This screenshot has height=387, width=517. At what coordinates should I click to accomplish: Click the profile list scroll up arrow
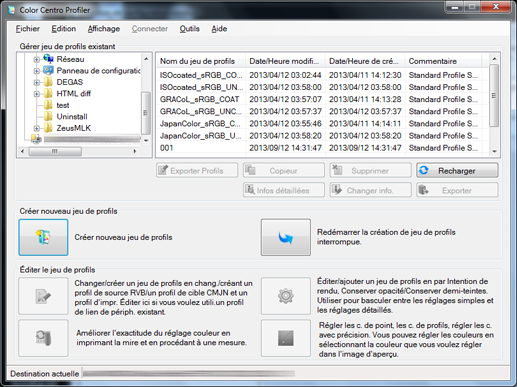point(494,58)
